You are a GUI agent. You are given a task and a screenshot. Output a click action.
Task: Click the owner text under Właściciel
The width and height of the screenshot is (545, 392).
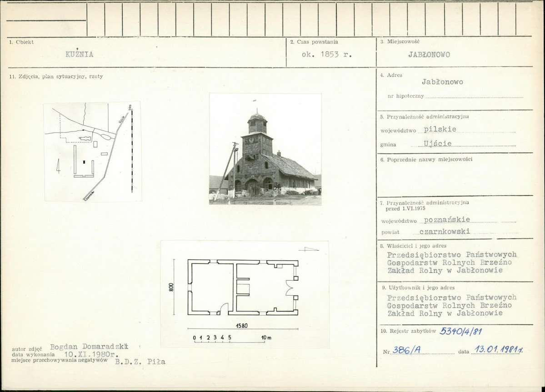452,262
